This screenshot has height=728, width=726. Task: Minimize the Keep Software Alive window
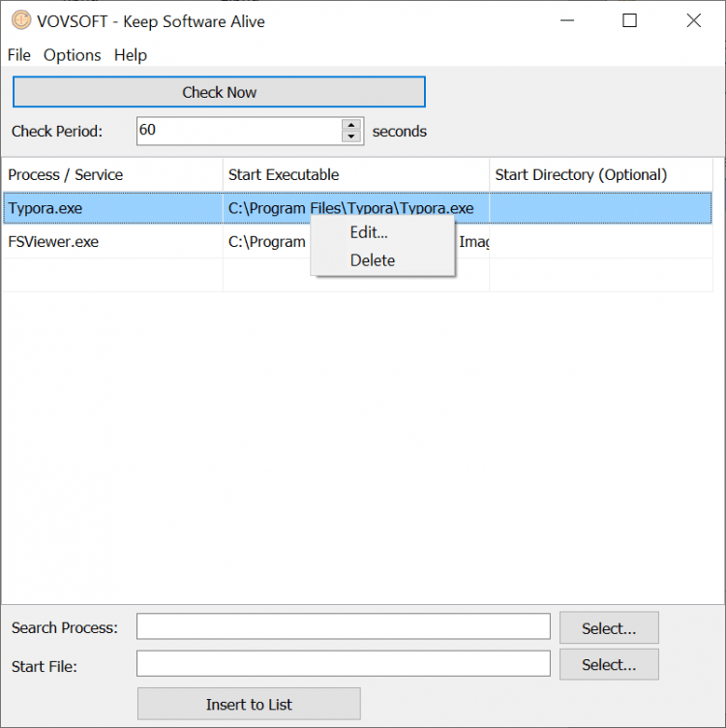[x=567, y=20]
